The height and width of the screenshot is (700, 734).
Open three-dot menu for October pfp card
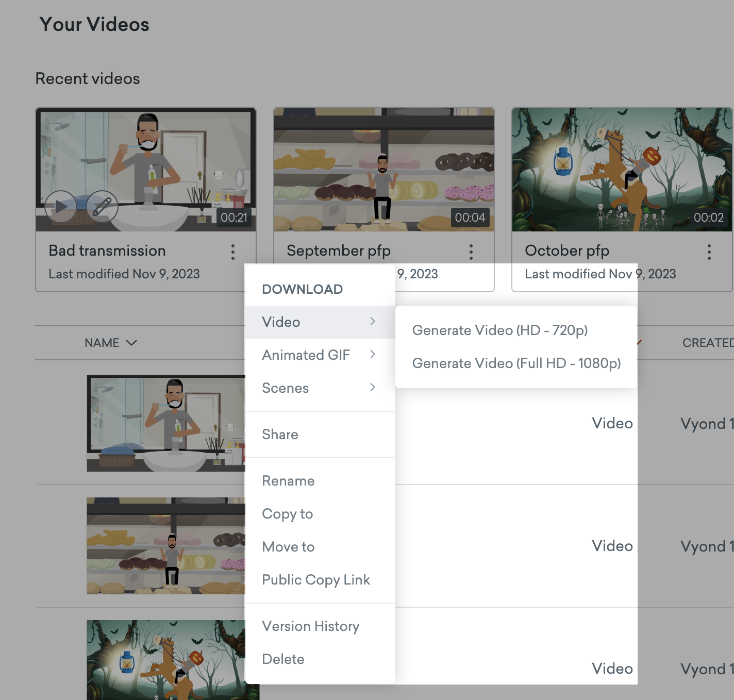point(709,252)
